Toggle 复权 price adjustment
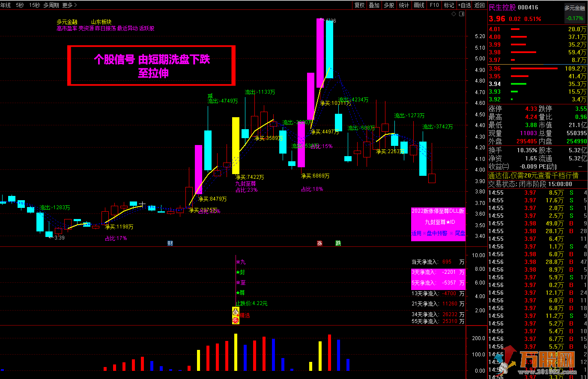 point(360,5)
